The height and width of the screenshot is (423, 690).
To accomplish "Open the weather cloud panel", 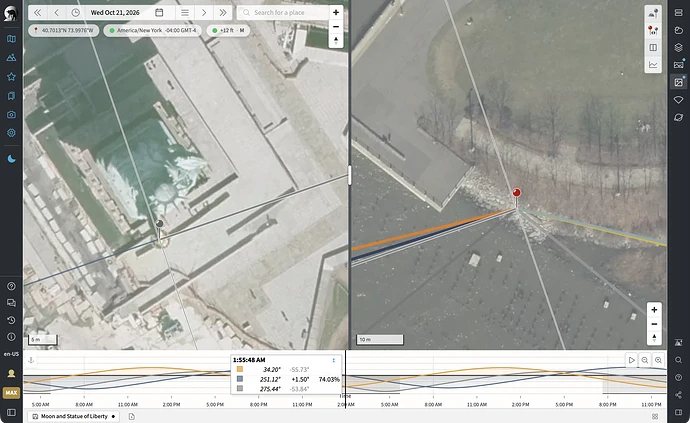I will coord(679,30).
